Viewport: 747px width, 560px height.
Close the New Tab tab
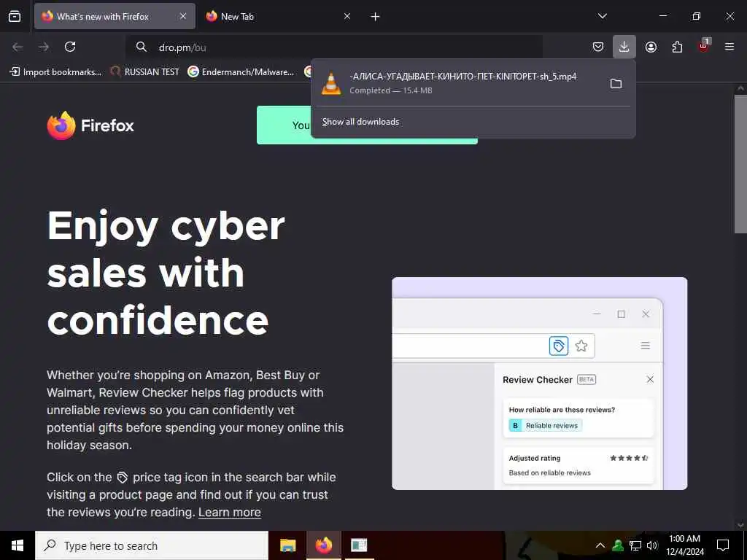[x=347, y=16]
